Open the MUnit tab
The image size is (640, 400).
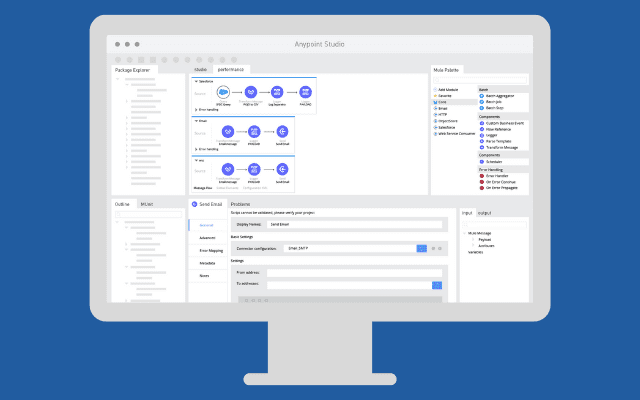pyautogui.click(x=147, y=204)
